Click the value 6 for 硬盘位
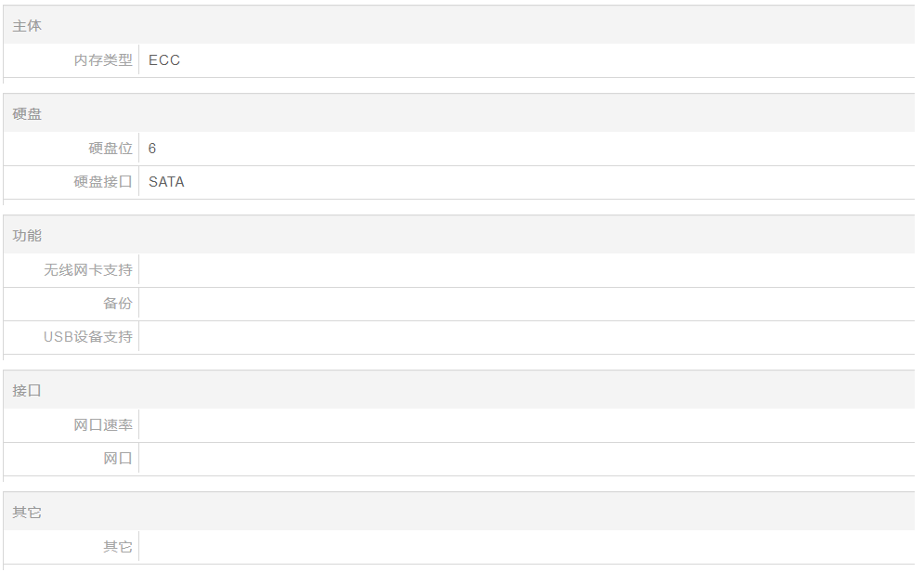 (x=152, y=149)
